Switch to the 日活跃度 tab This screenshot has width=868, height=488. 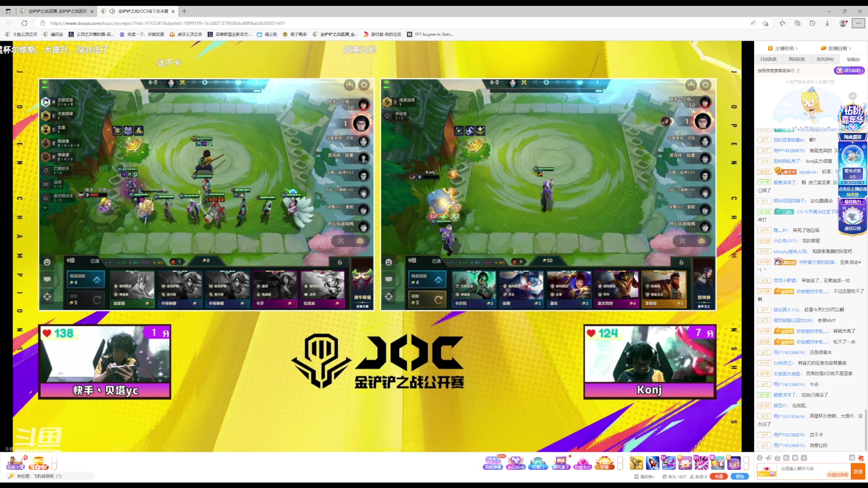[768, 60]
